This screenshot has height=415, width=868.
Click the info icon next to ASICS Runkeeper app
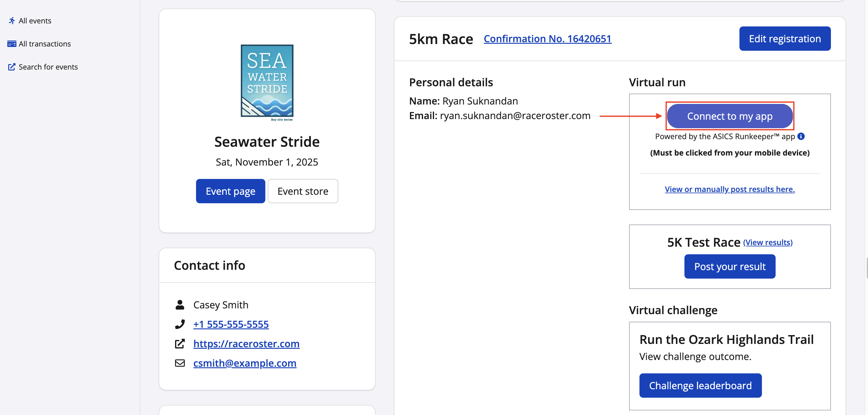coord(801,136)
